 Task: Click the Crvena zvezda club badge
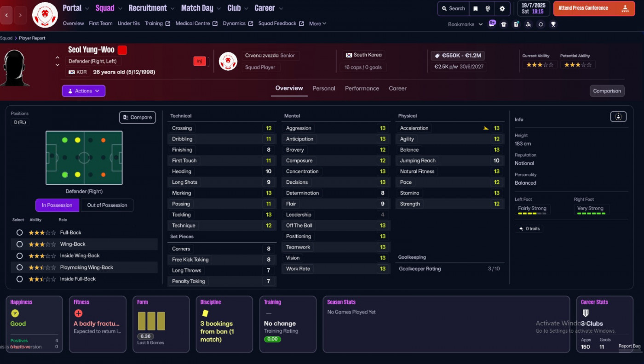pos(228,61)
